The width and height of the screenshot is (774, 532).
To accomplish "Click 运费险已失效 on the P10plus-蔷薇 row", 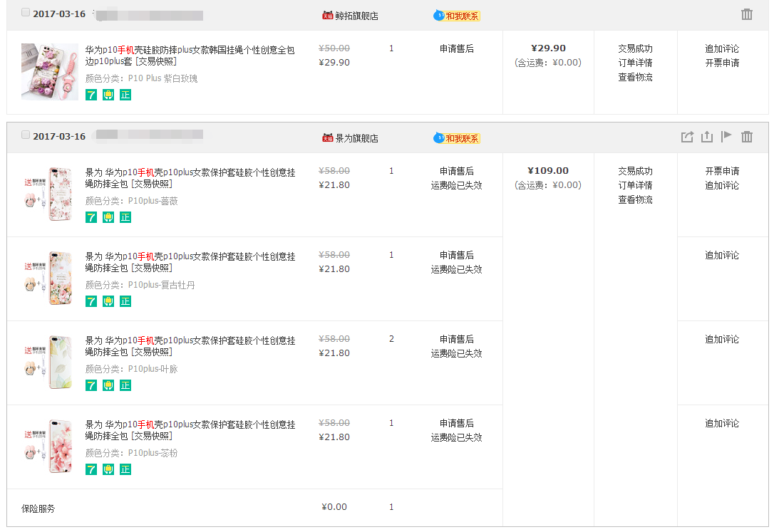I will tap(457, 185).
